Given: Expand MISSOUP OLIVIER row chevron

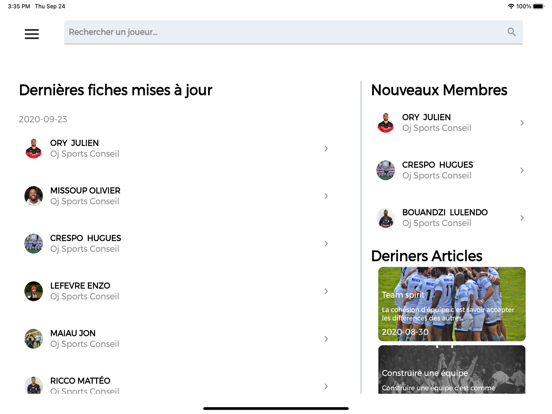Looking at the screenshot, I should coord(326,196).
